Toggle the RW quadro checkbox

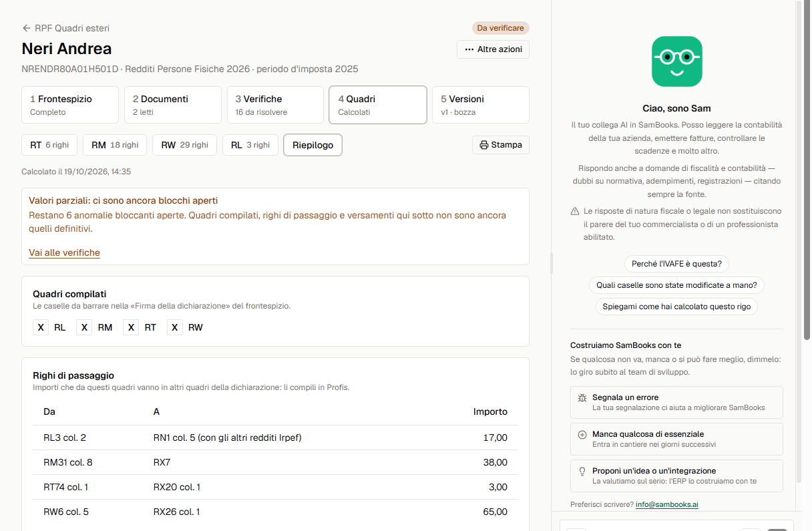point(175,327)
